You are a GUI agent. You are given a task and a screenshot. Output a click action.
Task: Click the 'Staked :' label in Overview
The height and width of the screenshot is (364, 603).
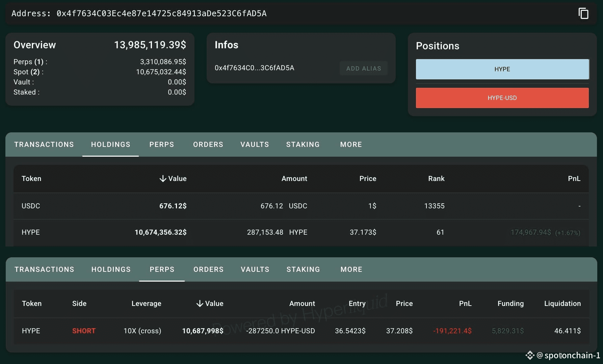pyautogui.click(x=26, y=92)
